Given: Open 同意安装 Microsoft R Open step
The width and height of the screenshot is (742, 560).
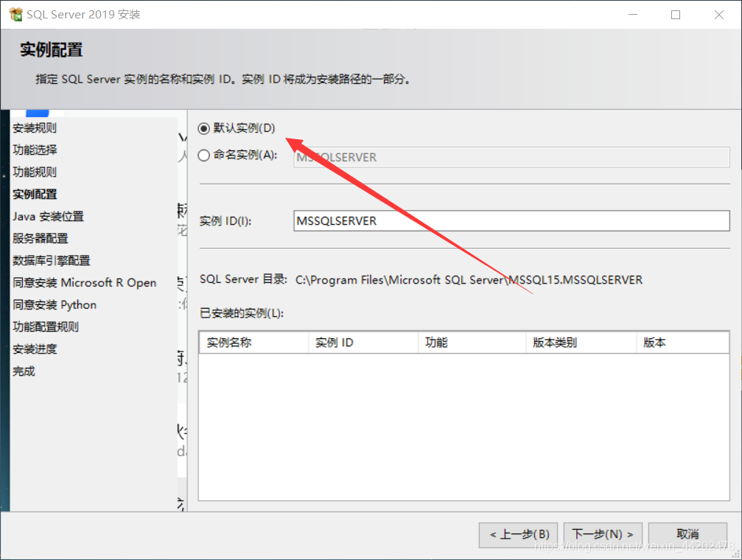Looking at the screenshot, I should coord(84,283).
